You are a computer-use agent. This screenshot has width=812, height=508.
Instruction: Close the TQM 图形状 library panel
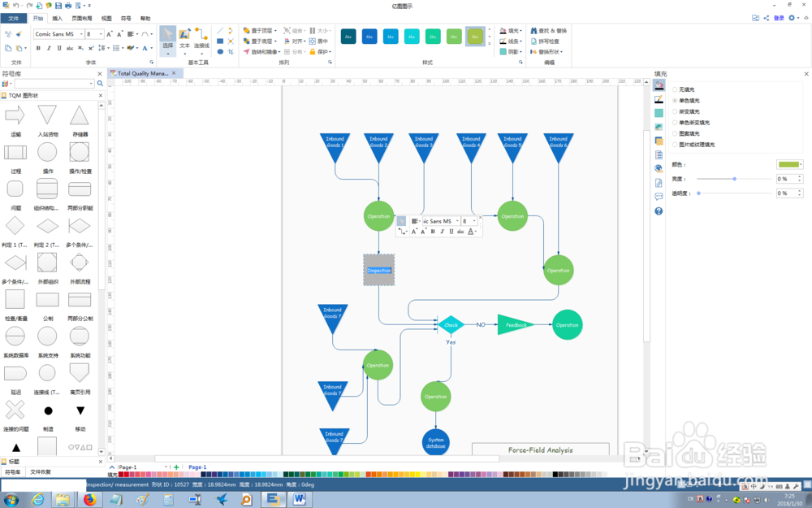pyautogui.click(x=101, y=95)
